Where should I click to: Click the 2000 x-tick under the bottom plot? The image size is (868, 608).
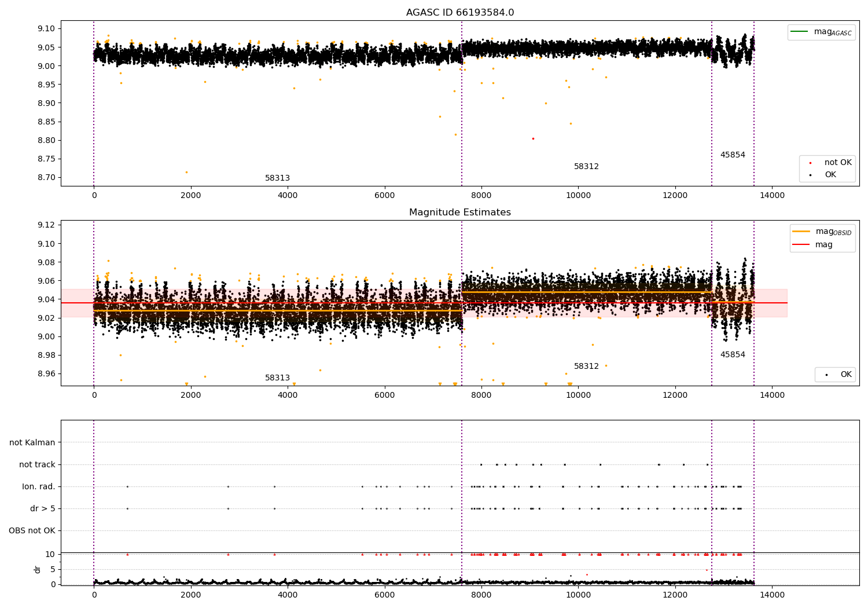(x=191, y=595)
